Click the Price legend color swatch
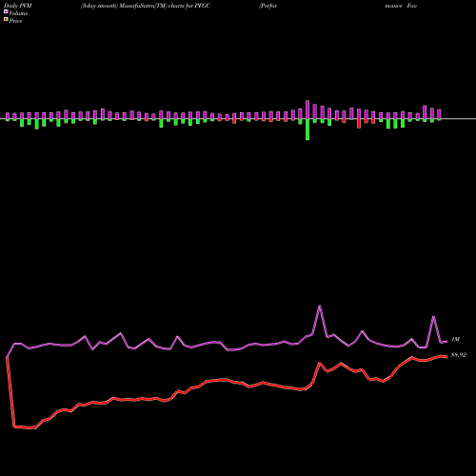 (x=6, y=20)
